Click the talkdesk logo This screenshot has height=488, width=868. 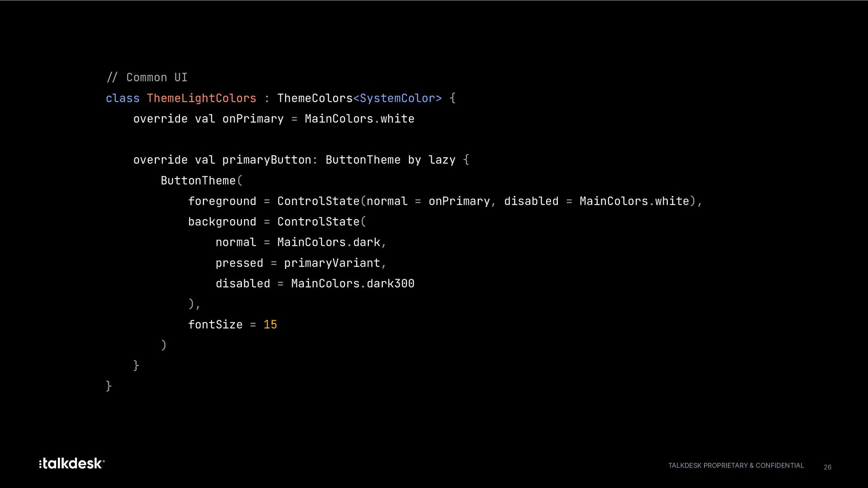click(x=72, y=464)
